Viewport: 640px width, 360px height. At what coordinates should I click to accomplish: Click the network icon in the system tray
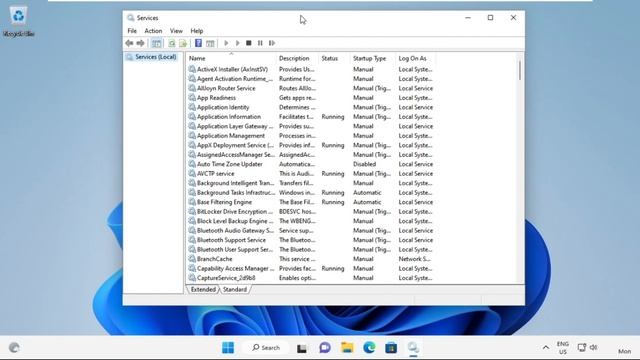[x=582, y=348]
